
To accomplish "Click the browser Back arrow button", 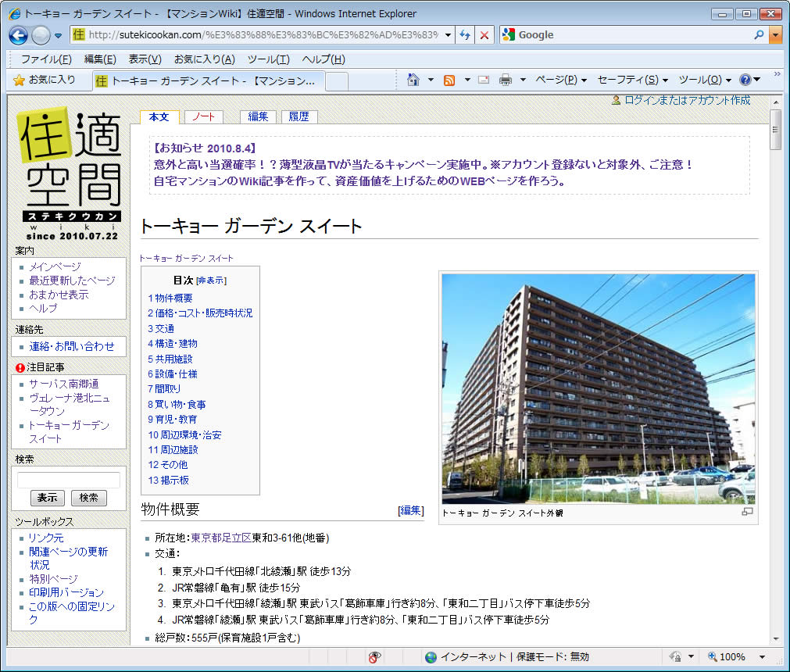I will tap(19, 34).
